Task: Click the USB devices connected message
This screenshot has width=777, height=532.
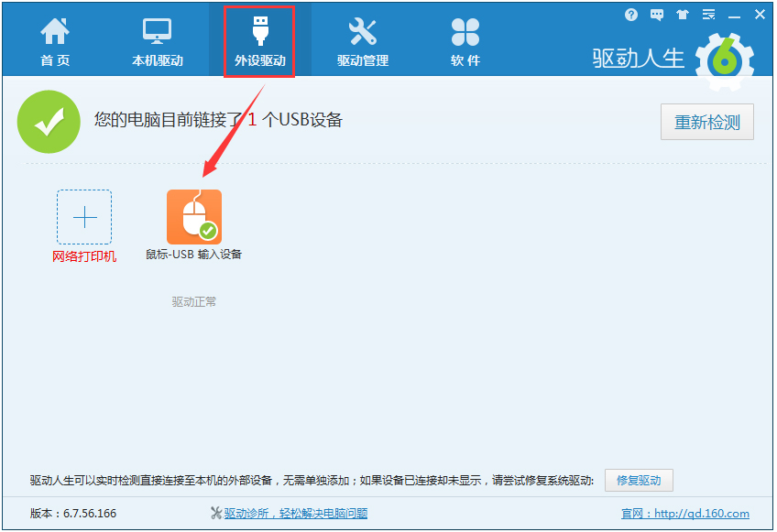Action: pos(218,120)
